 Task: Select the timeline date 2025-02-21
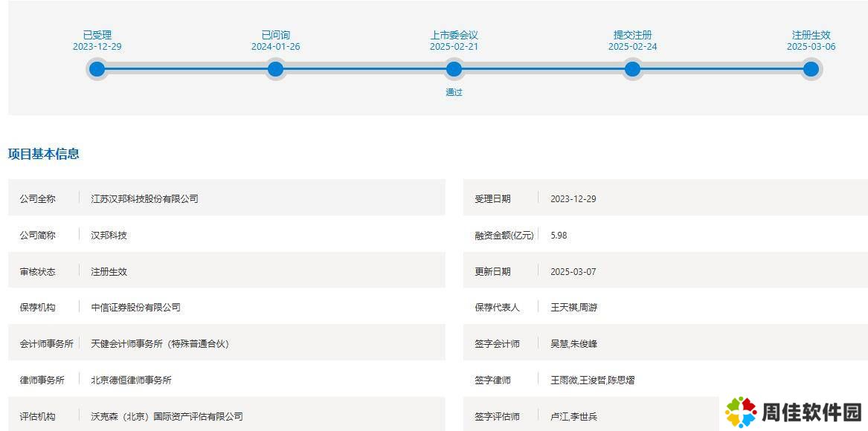tap(454, 47)
